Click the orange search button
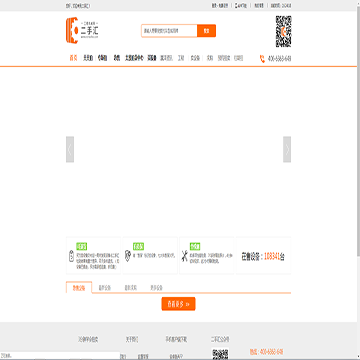Screen dimensions: 360x360 (206, 31)
